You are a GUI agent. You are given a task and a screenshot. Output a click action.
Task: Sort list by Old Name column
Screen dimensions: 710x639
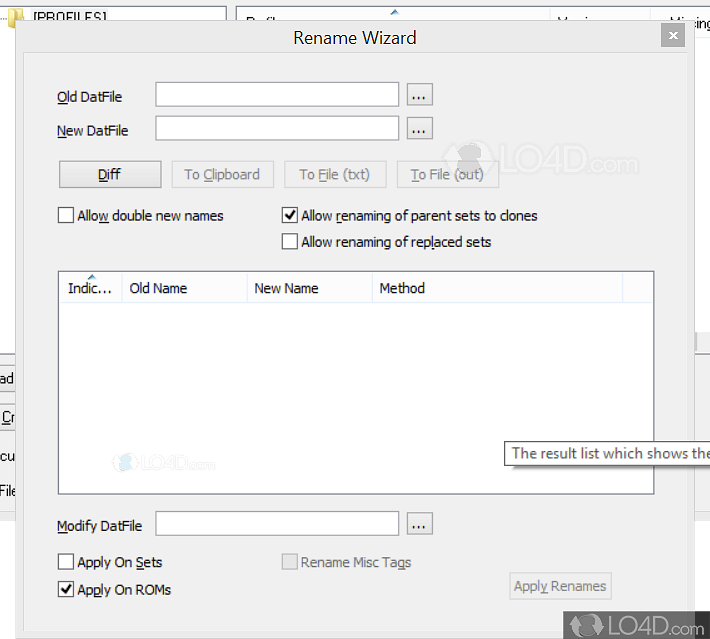click(x=184, y=288)
